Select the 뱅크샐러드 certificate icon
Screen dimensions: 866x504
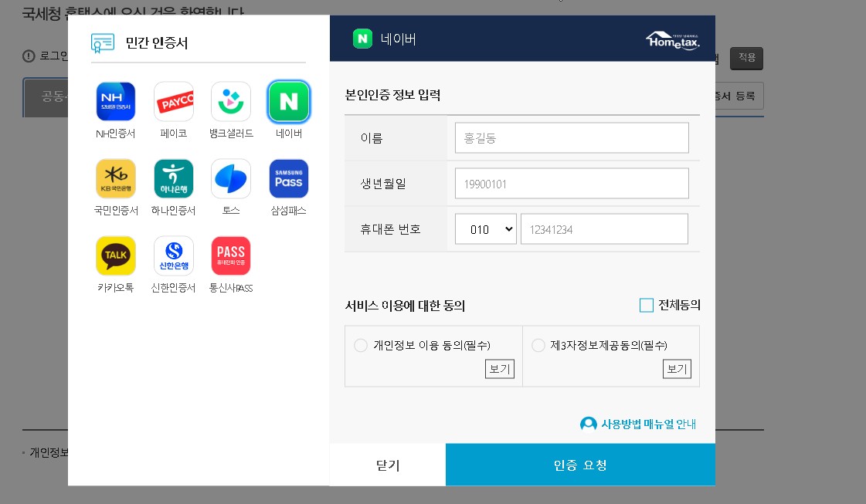[x=230, y=101]
